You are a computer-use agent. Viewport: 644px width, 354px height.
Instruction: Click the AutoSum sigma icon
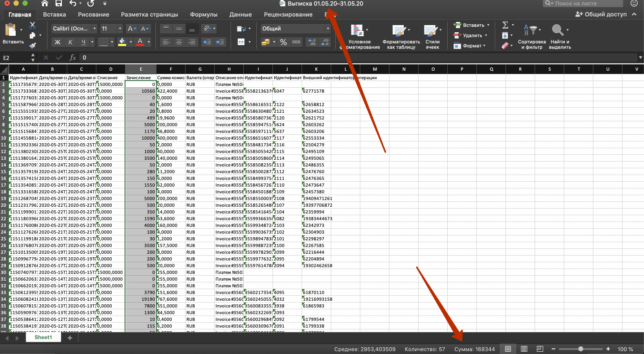point(505,25)
